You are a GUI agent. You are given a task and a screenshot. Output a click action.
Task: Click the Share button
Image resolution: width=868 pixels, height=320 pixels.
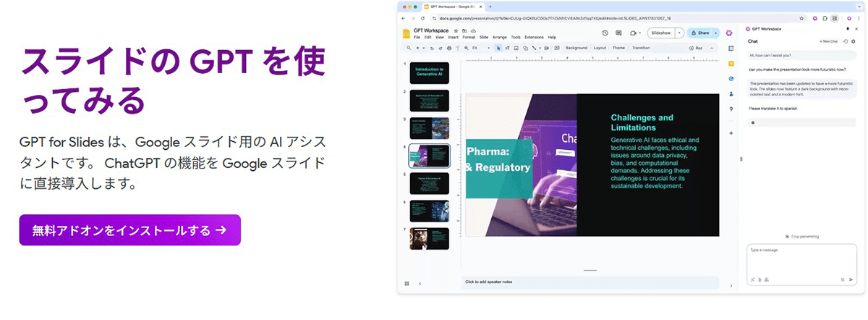click(x=699, y=33)
